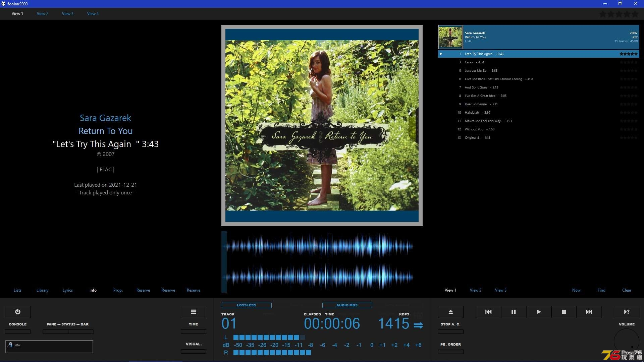Click the now-playing triangle on track 1
644x362 pixels.
tap(441, 54)
